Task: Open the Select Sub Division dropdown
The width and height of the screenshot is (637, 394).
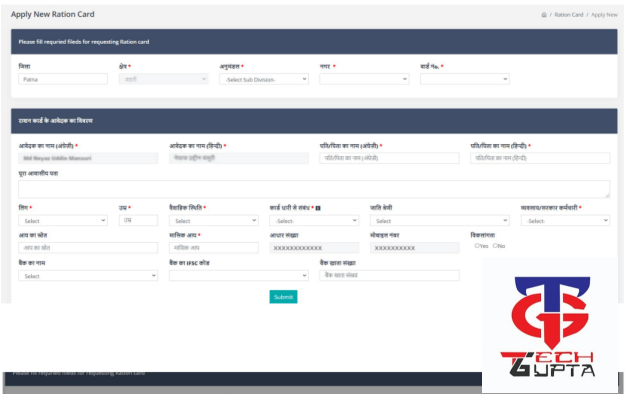Action: (x=264, y=79)
